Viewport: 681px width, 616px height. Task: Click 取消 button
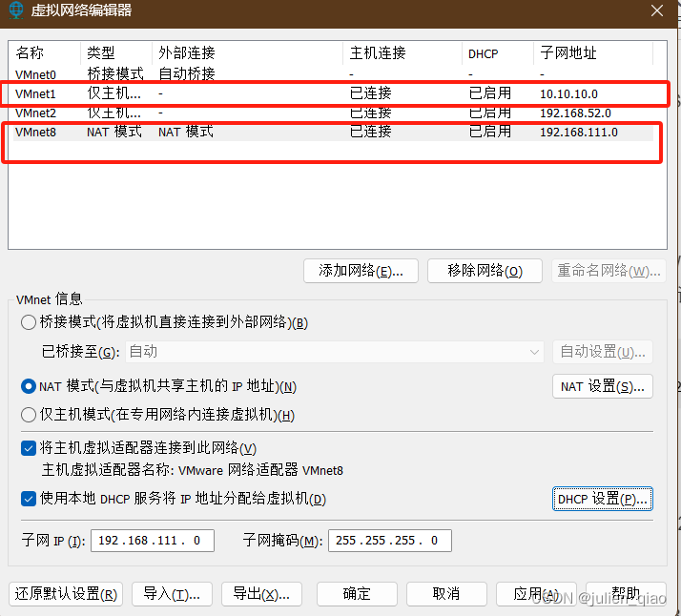tap(446, 594)
